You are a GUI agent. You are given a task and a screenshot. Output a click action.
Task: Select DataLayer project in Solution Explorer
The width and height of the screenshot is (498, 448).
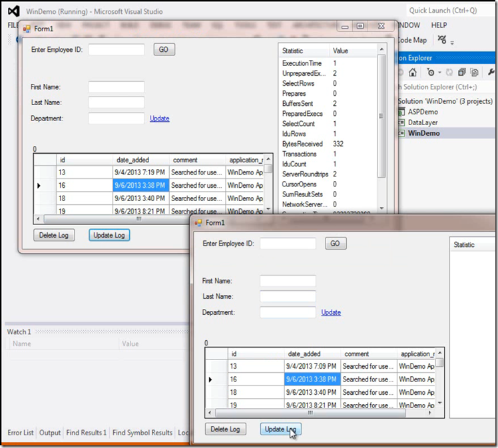423,122
